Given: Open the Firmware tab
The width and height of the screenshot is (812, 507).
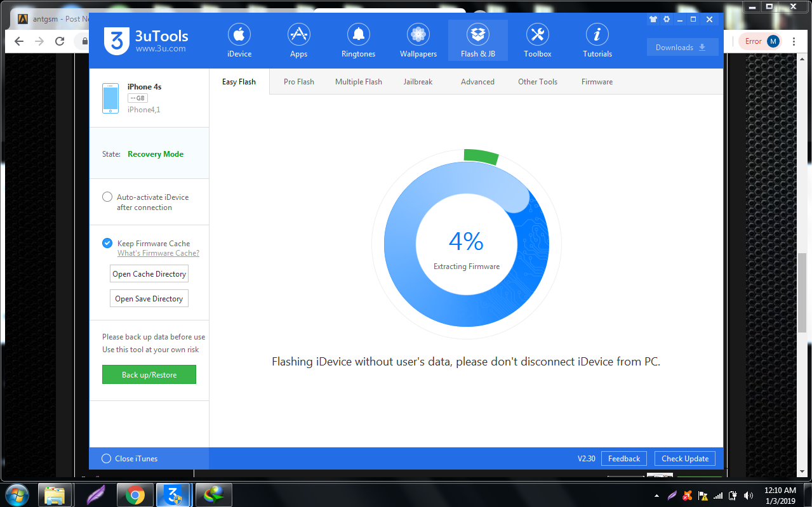Looking at the screenshot, I should [597, 82].
